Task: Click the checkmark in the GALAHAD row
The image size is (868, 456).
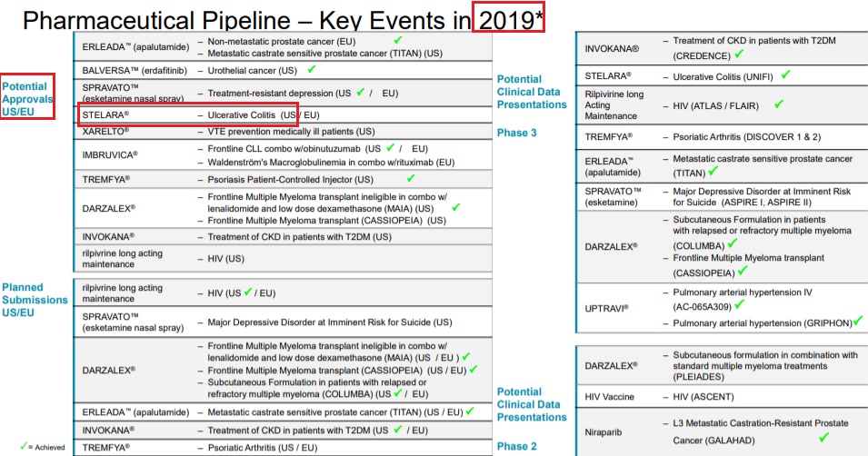Action: [823, 438]
